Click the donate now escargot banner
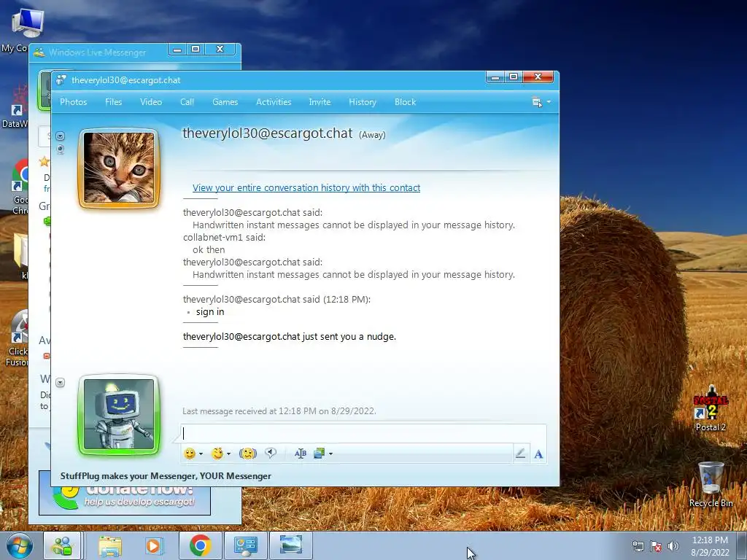This screenshot has height=560, width=747. [x=124, y=500]
